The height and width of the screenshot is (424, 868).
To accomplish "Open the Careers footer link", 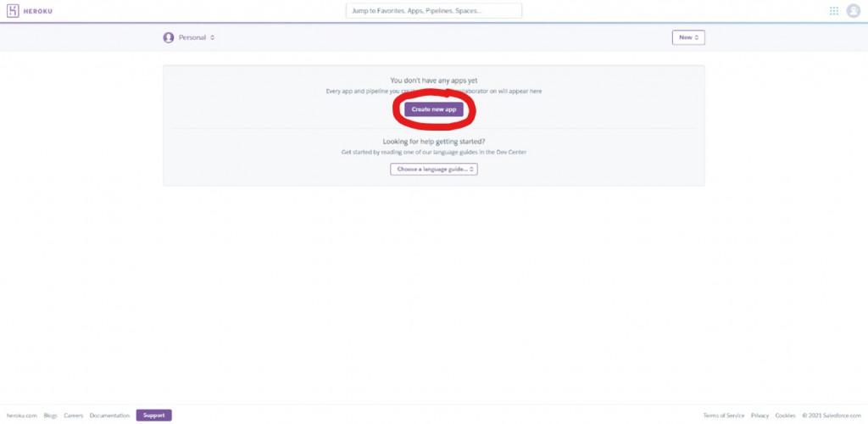I will pos(74,416).
